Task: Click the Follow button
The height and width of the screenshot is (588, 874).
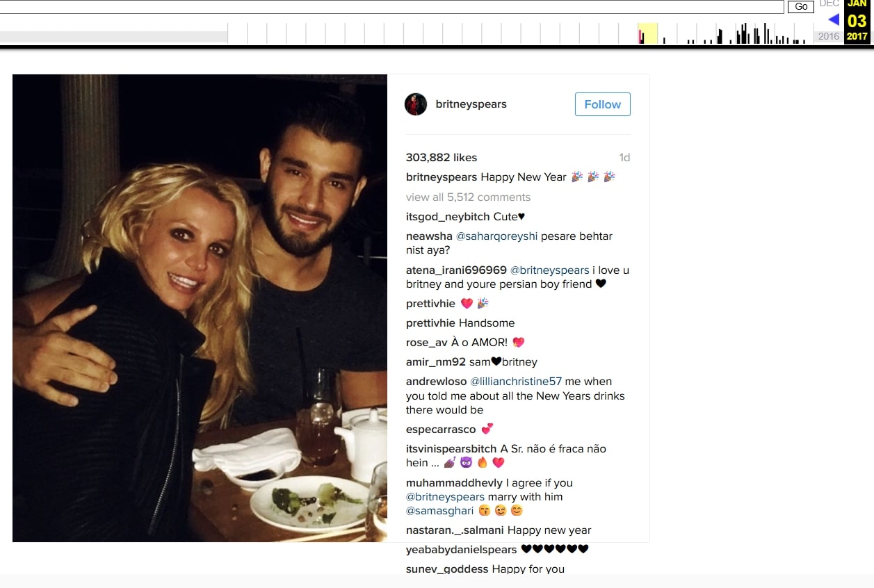Action: click(x=602, y=104)
